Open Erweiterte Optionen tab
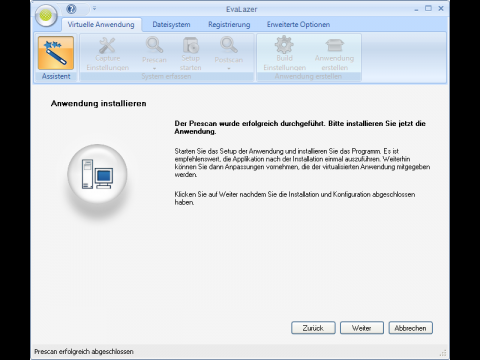Image resolution: width=480 pixels, height=360 pixels. [298, 25]
